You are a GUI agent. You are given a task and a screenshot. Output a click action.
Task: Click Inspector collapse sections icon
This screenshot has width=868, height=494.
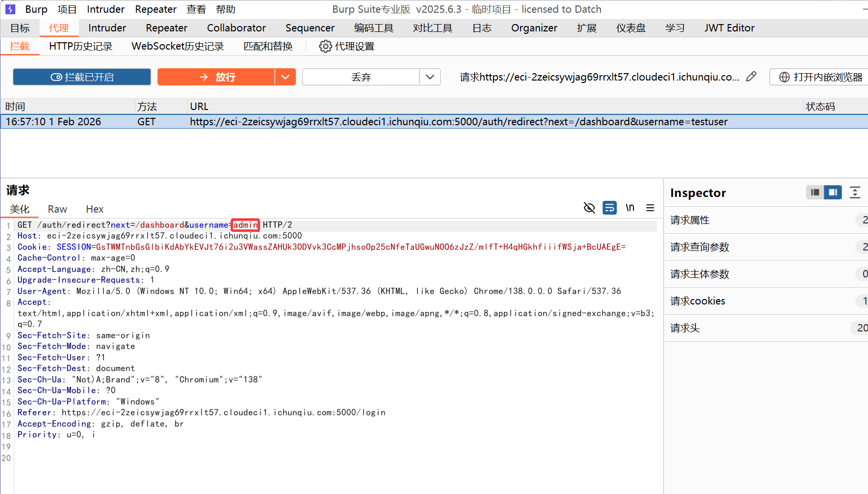coord(855,192)
